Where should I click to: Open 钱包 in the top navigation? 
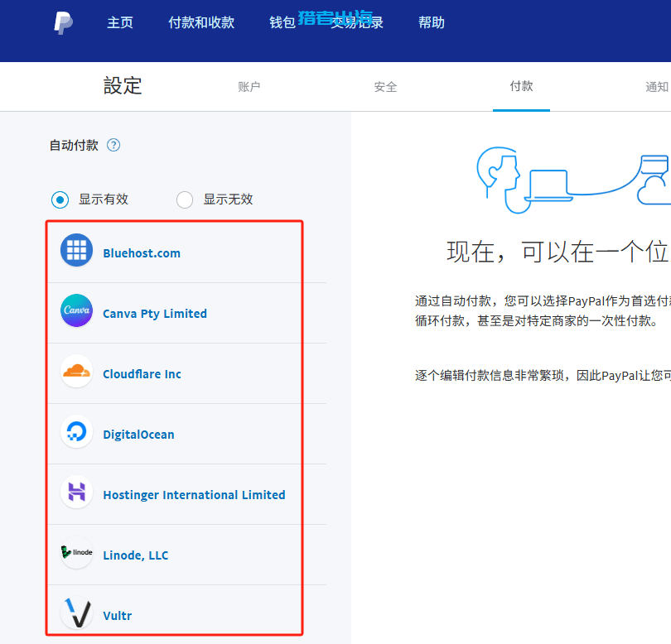pos(282,22)
